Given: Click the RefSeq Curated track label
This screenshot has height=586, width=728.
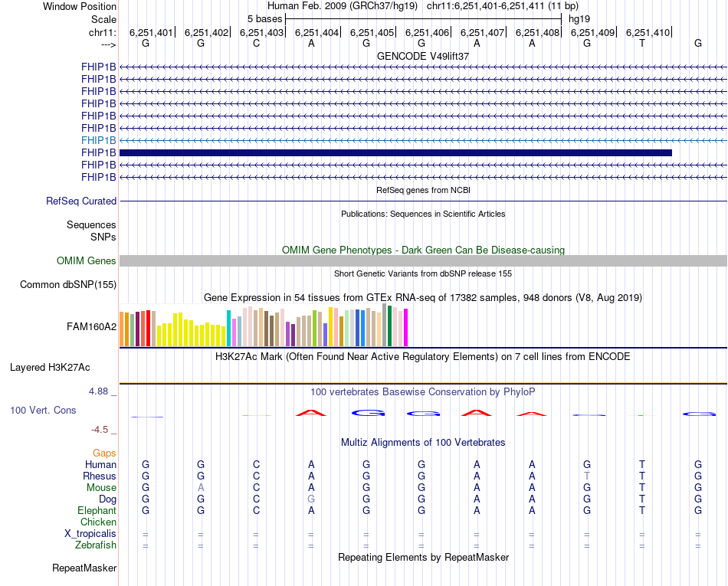Looking at the screenshot, I should [81, 201].
